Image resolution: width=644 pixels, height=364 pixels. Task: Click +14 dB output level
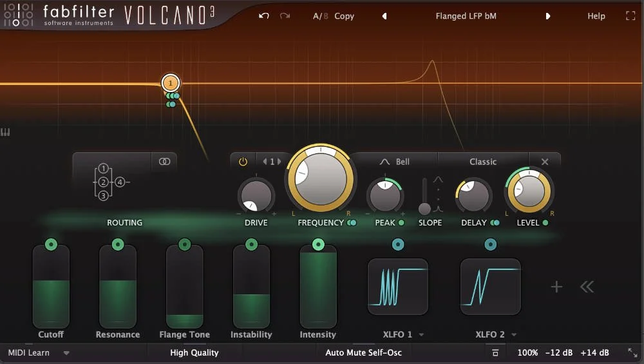[x=594, y=352]
